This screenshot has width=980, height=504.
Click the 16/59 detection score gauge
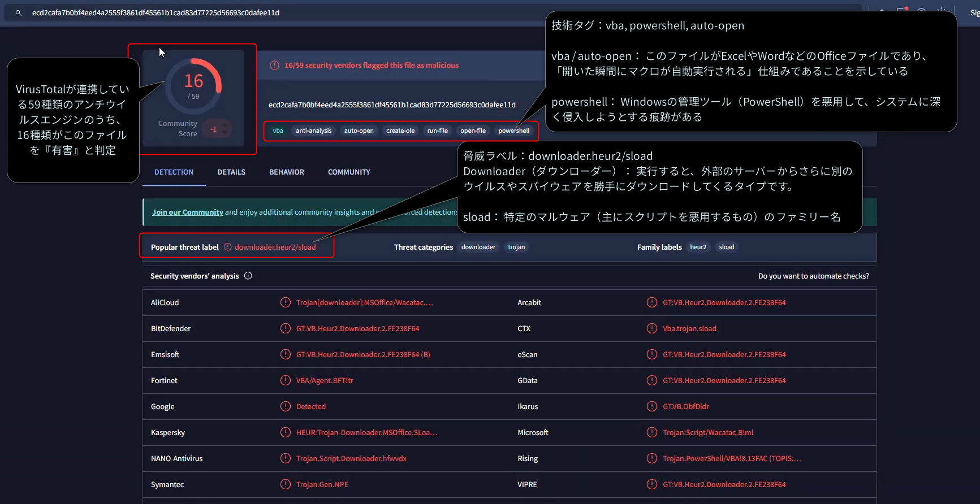pos(193,86)
